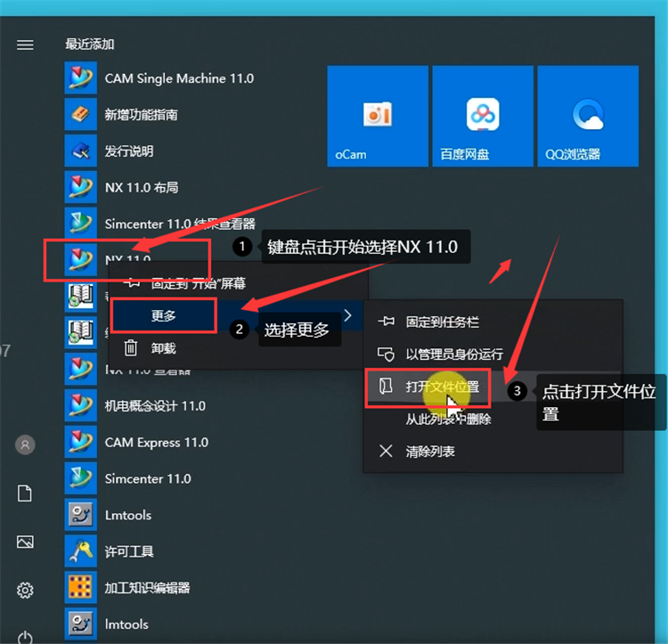The image size is (668, 644).
Task: Click the 许可工具 label text
Action: [129, 551]
